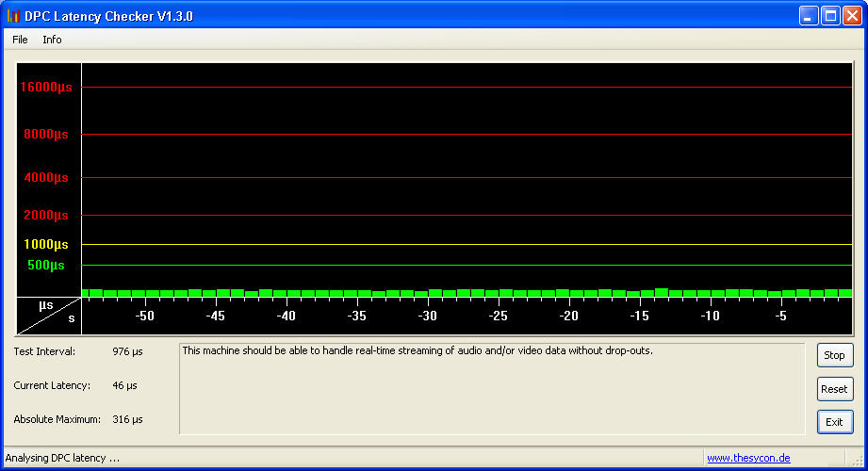Open the www.thesycon.de link
This screenshot has width=868, height=471.
[x=748, y=458]
